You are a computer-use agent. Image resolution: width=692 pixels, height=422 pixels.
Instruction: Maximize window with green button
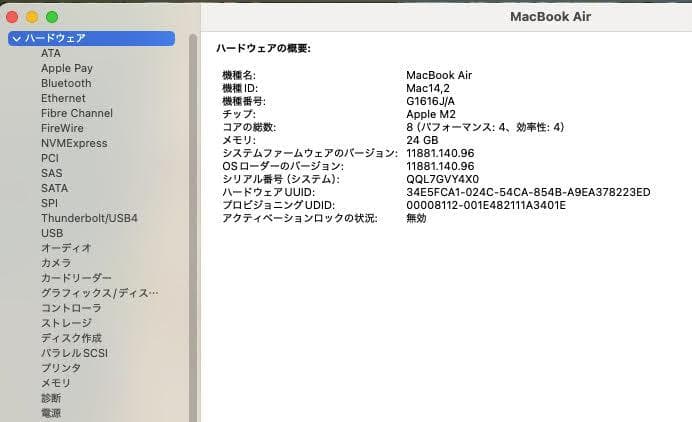[52, 17]
